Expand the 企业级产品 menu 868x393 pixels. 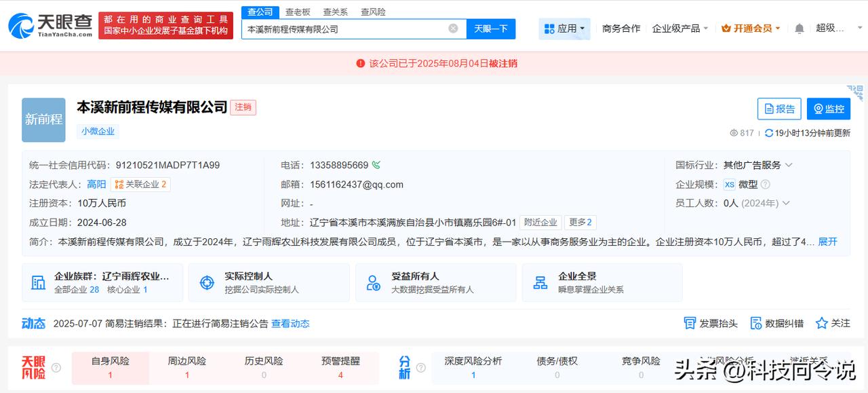point(680,29)
